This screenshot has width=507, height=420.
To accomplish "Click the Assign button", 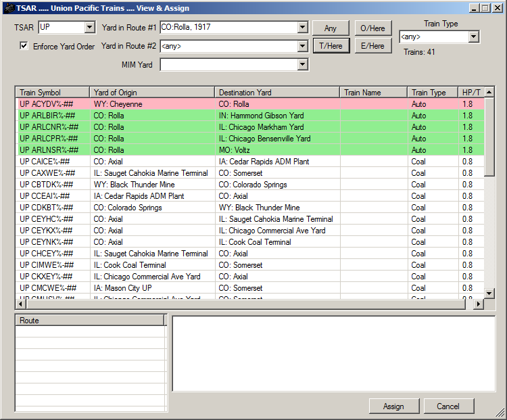I will pyautogui.click(x=394, y=406).
